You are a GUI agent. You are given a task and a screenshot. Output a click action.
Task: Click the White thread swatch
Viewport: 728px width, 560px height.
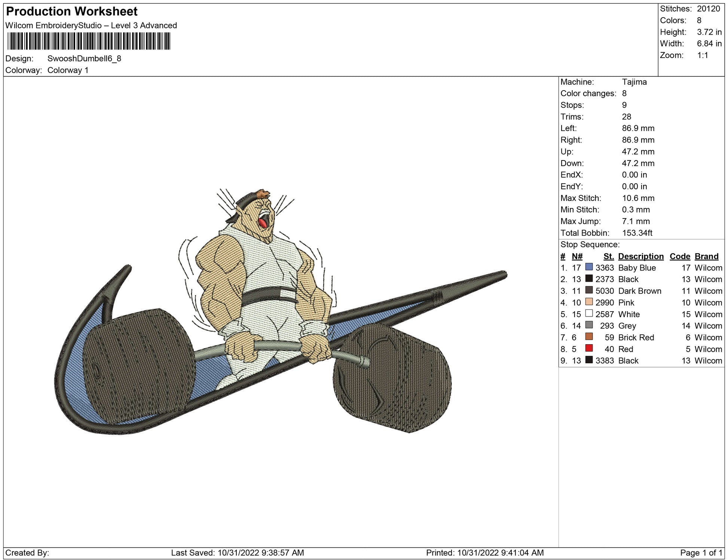[x=589, y=313]
